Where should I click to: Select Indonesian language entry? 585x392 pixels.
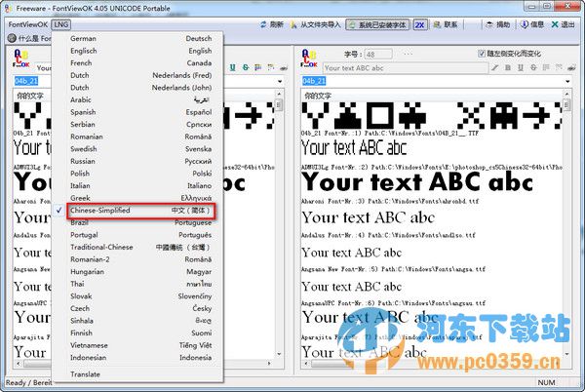point(141,358)
